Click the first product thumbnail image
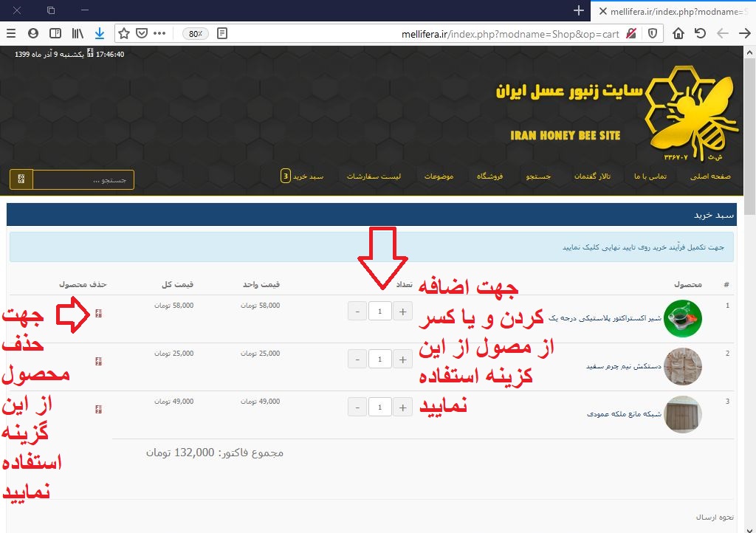 (x=682, y=319)
